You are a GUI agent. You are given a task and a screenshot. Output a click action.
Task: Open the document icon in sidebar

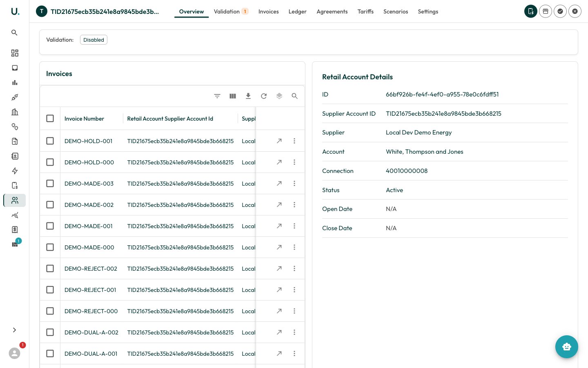click(15, 141)
